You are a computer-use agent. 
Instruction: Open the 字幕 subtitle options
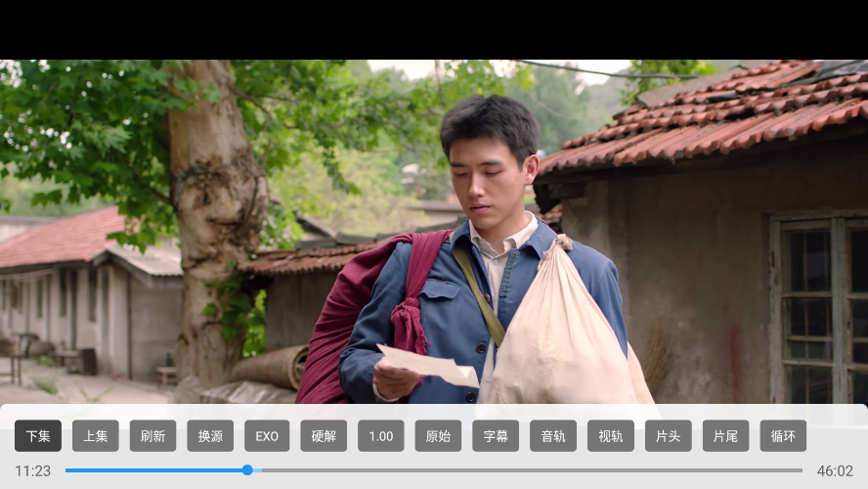pyautogui.click(x=496, y=436)
